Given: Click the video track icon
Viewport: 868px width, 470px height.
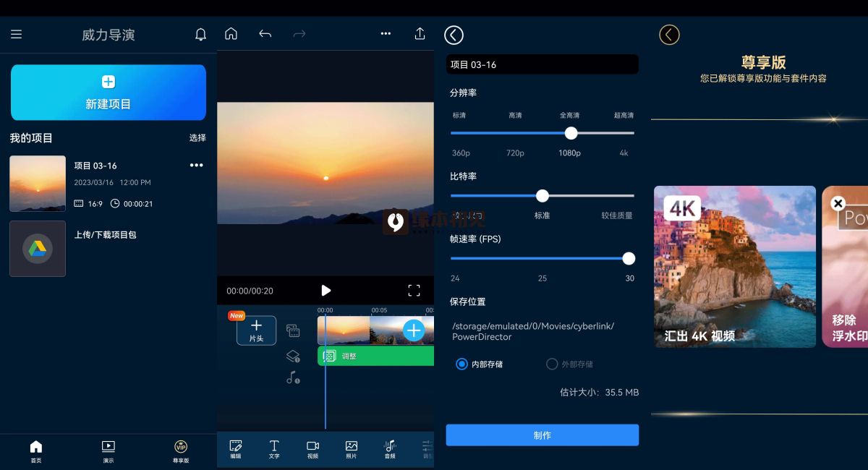Looking at the screenshot, I should pyautogui.click(x=293, y=330).
